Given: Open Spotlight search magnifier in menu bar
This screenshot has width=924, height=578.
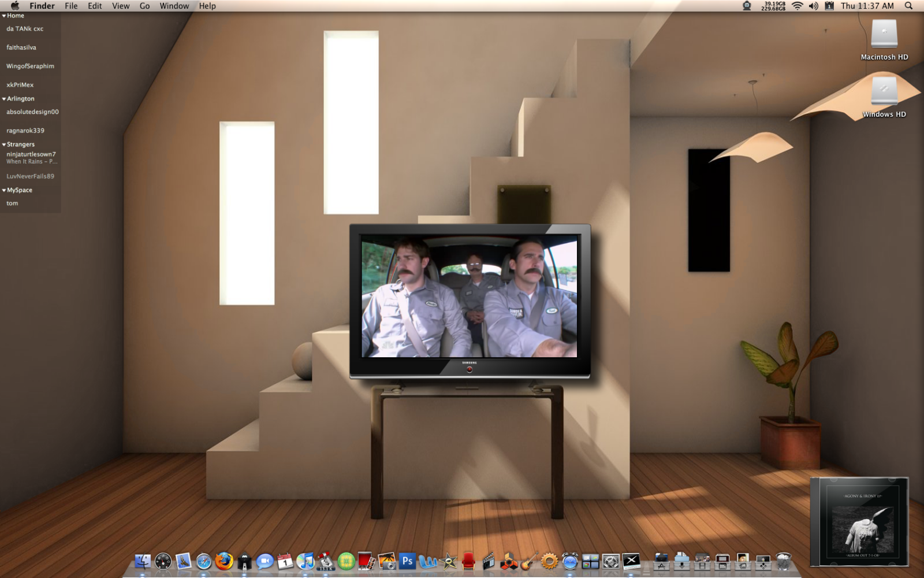Looking at the screenshot, I should (x=908, y=6).
